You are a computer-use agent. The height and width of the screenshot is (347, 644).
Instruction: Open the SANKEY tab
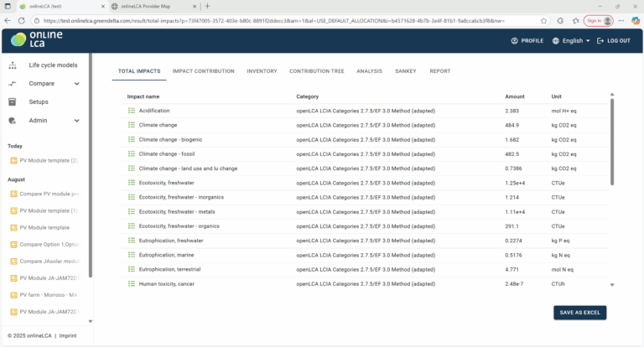pyautogui.click(x=405, y=71)
